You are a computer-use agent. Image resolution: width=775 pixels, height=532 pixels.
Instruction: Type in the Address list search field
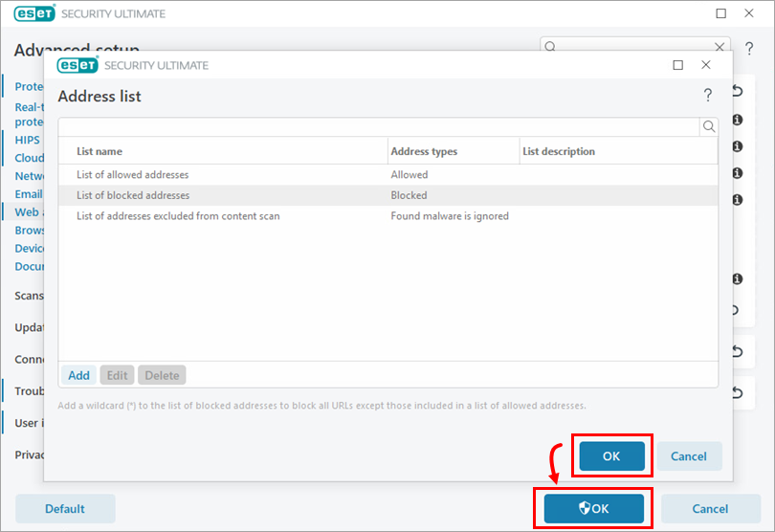pyautogui.click(x=378, y=126)
